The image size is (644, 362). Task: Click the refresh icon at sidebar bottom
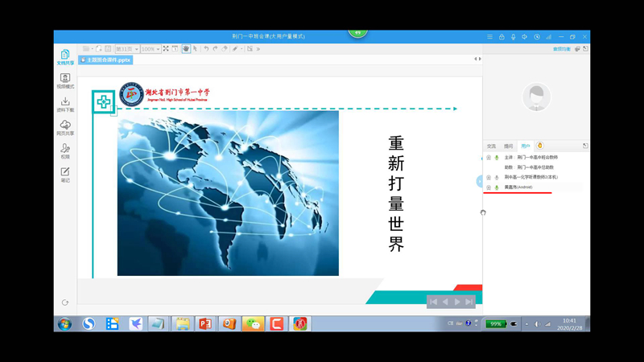tap(65, 302)
